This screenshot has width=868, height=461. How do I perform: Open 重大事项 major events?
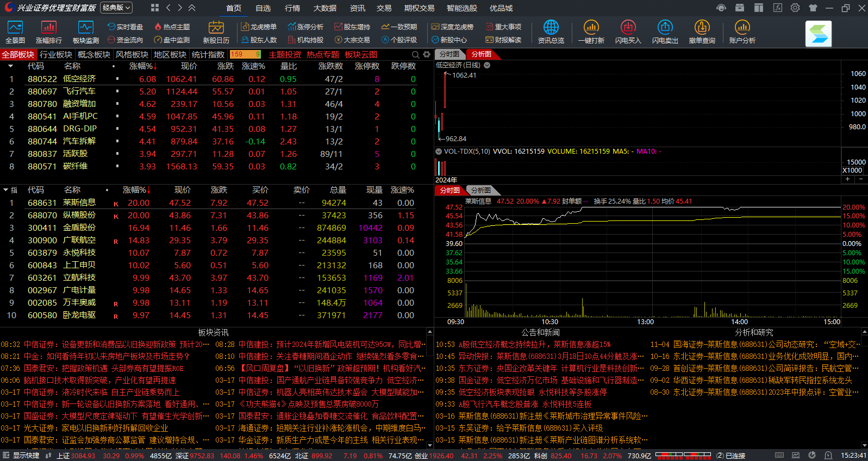point(504,27)
